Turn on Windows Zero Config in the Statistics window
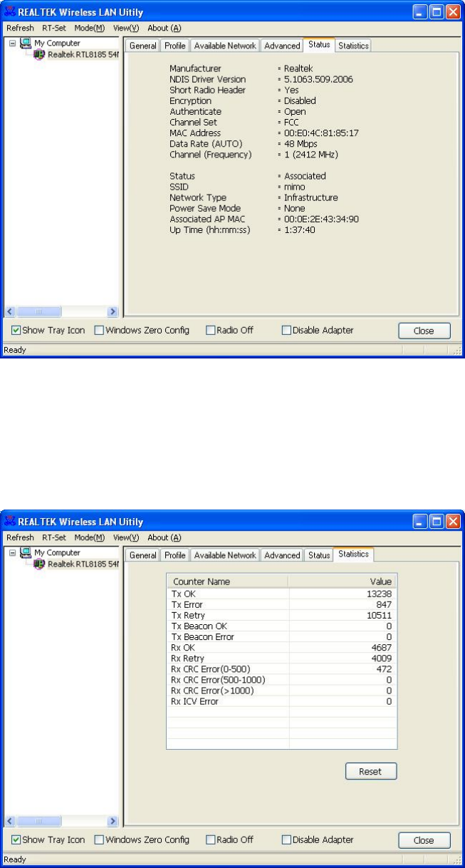 tap(99, 840)
